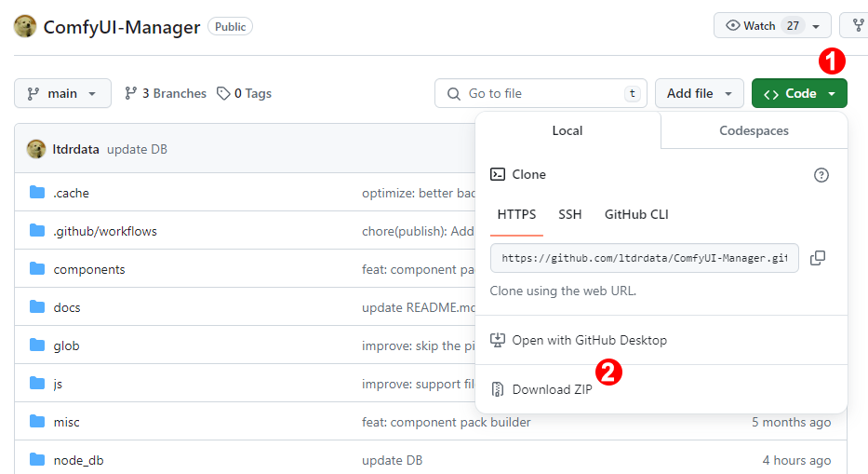Click the ZIP file icon beside Download ZIP
The height and width of the screenshot is (474, 868).
click(x=497, y=389)
